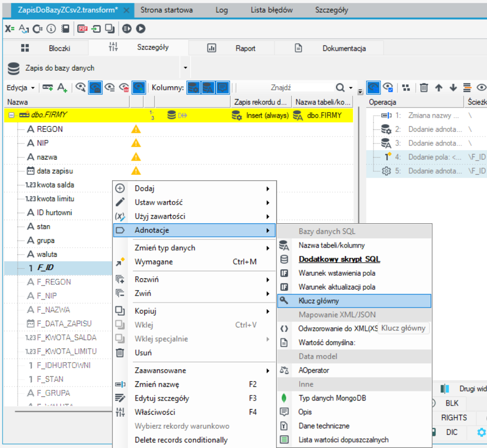
Task: Toggle the table/column name column button after Kolumny
Action: pos(208,88)
